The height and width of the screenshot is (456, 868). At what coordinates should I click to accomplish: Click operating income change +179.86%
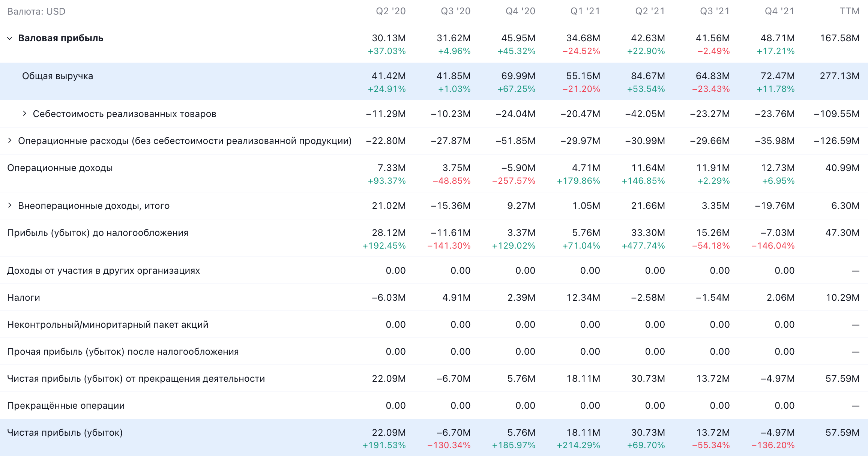pyautogui.click(x=578, y=181)
